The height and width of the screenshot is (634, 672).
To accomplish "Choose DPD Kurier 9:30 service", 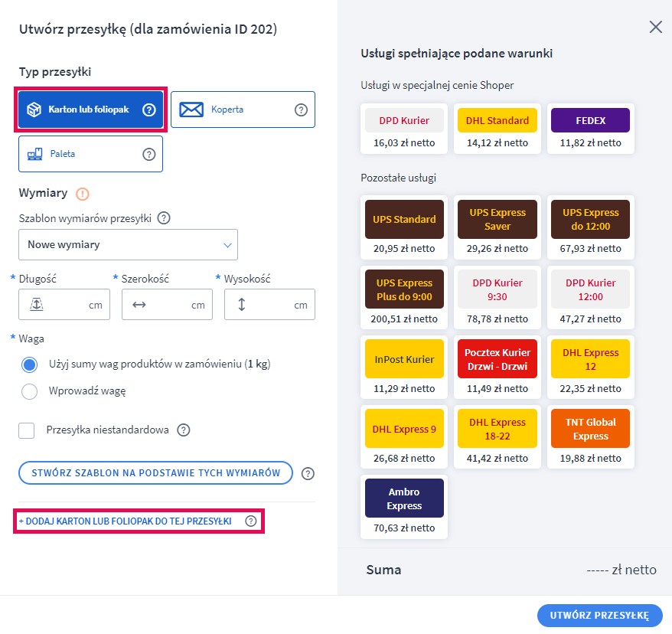I will pos(497,297).
